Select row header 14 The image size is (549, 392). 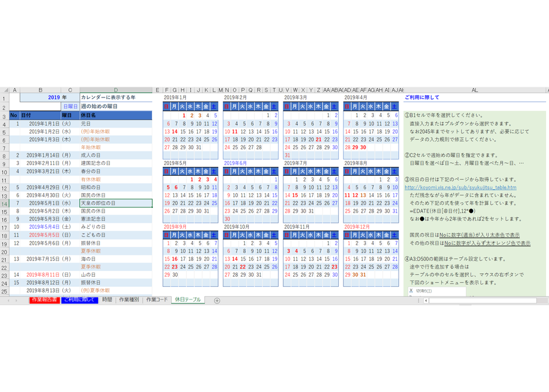(5, 204)
